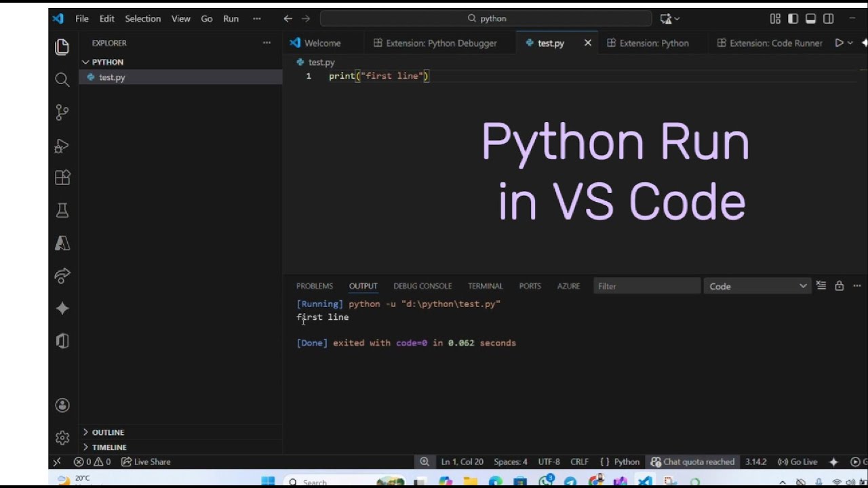Open the PORTS panel tab
Viewport: 868px width, 488px height.
pos(530,286)
